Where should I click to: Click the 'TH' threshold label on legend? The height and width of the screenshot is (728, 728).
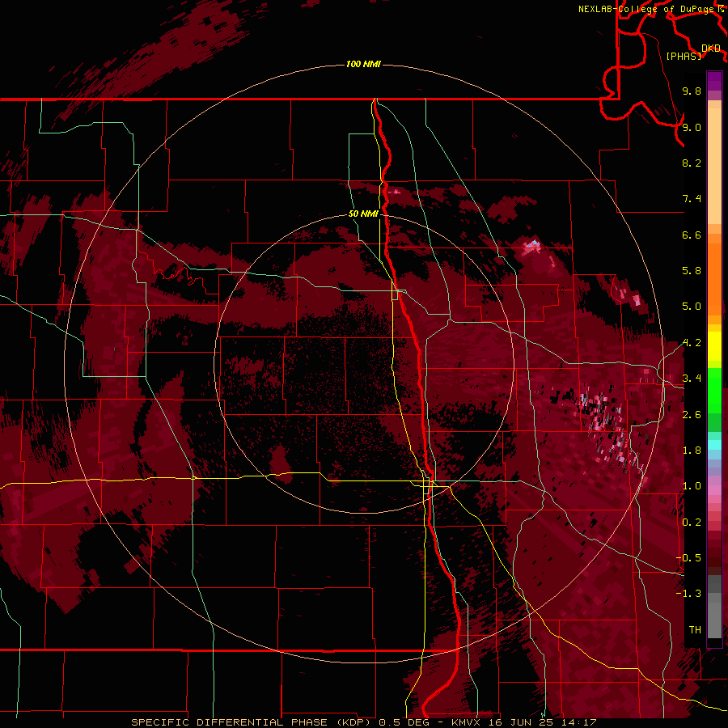(695, 630)
